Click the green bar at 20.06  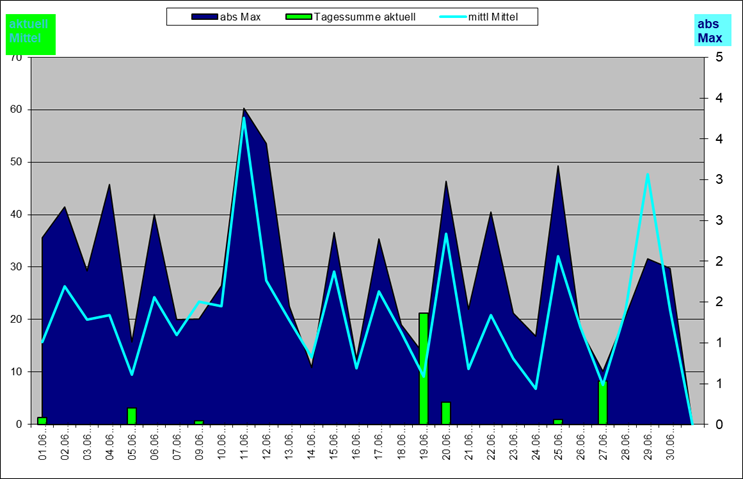tap(446, 412)
